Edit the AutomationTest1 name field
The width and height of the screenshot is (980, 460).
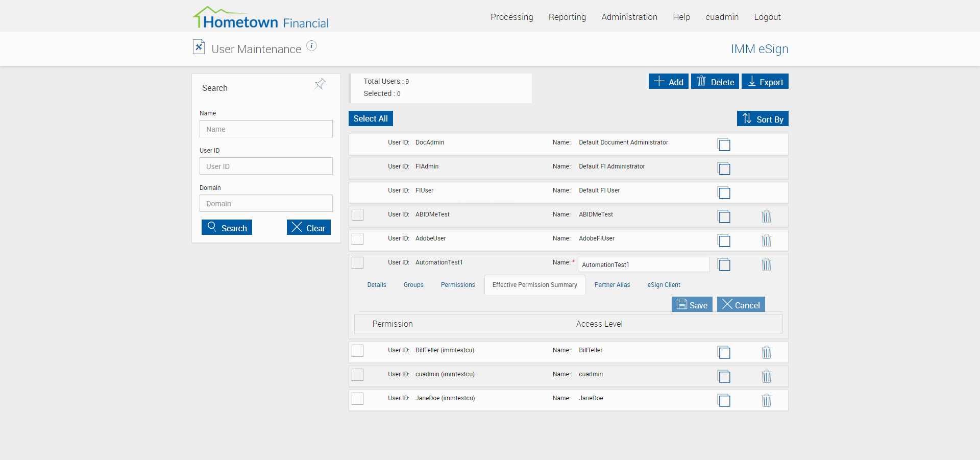pyautogui.click(x=644, y=264)
